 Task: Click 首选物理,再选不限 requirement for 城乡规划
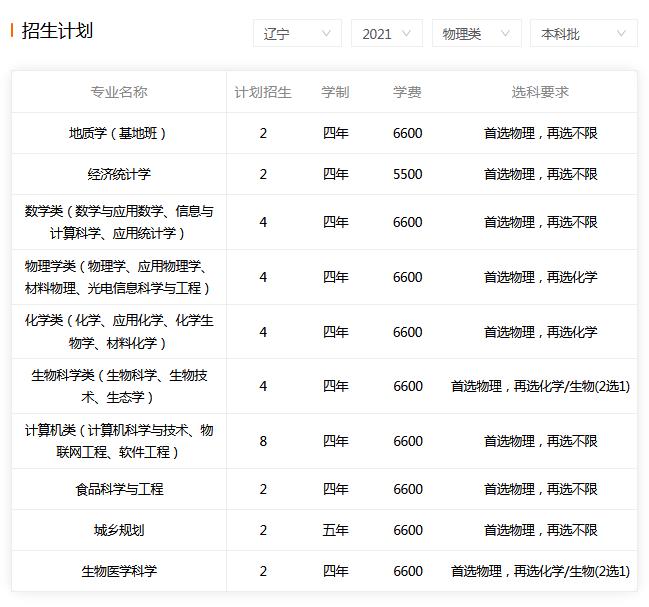pyautogui.click(x=541, y=530)
